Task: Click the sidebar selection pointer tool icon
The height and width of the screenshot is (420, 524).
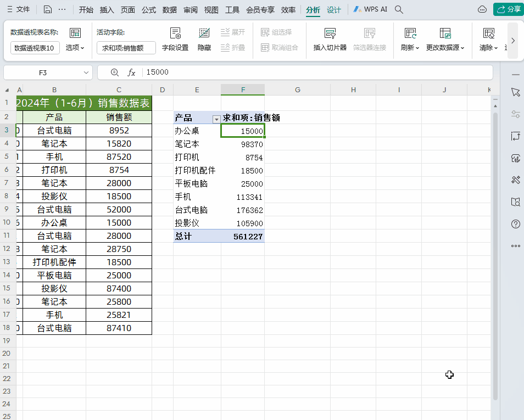Action: pos(516,92)
